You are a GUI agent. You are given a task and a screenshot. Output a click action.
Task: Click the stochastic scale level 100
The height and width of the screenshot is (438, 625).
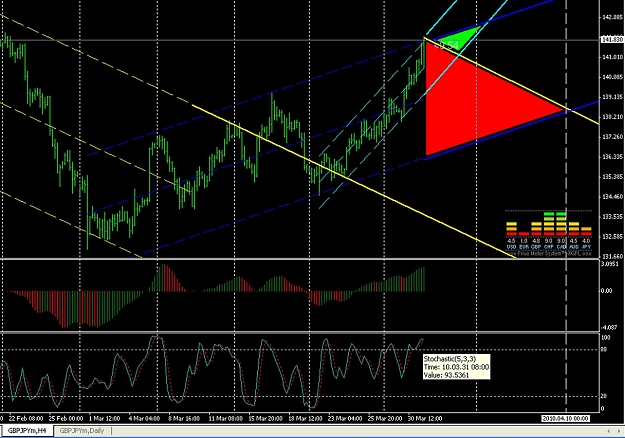605,338
